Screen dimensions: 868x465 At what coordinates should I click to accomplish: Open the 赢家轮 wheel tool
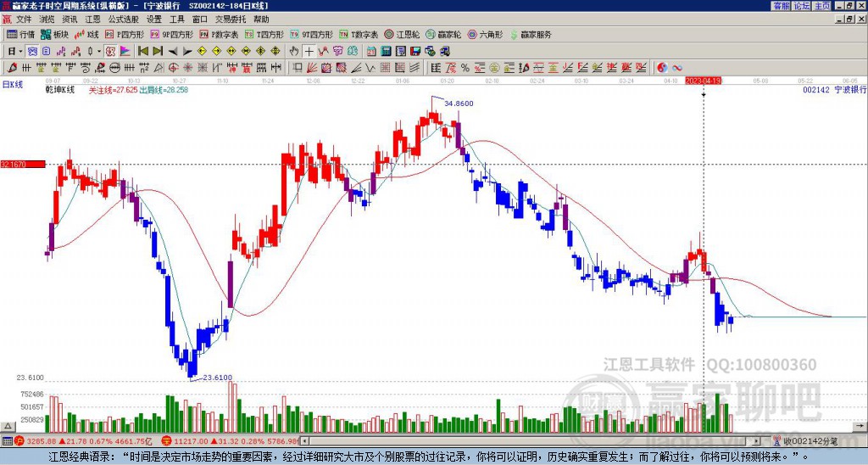tap(443, 34)
